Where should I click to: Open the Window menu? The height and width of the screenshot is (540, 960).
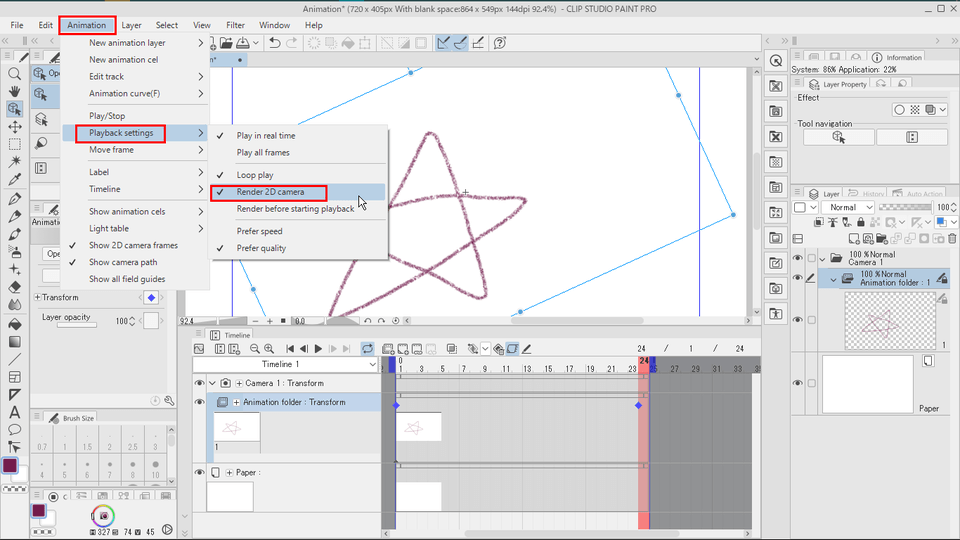pos(274,25)
